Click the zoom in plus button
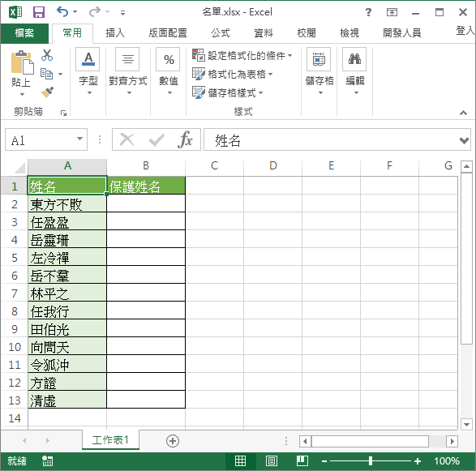The height and width of the screenshot is (471, 476). pos(418,461)
